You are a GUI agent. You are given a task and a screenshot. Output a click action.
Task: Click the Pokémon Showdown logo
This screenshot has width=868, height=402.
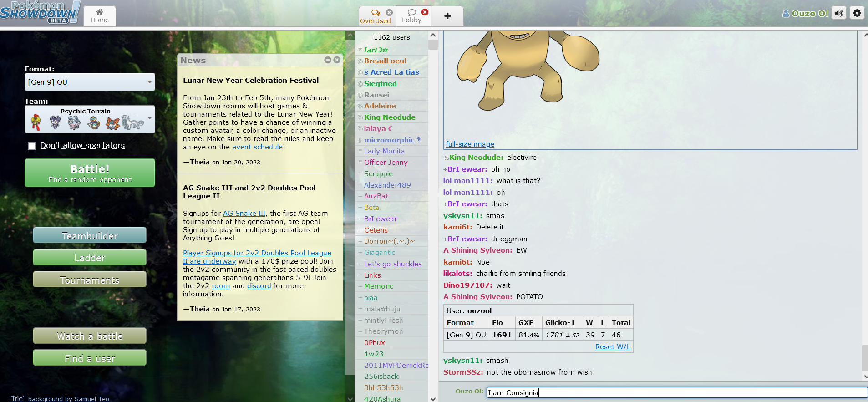(40, 12)
